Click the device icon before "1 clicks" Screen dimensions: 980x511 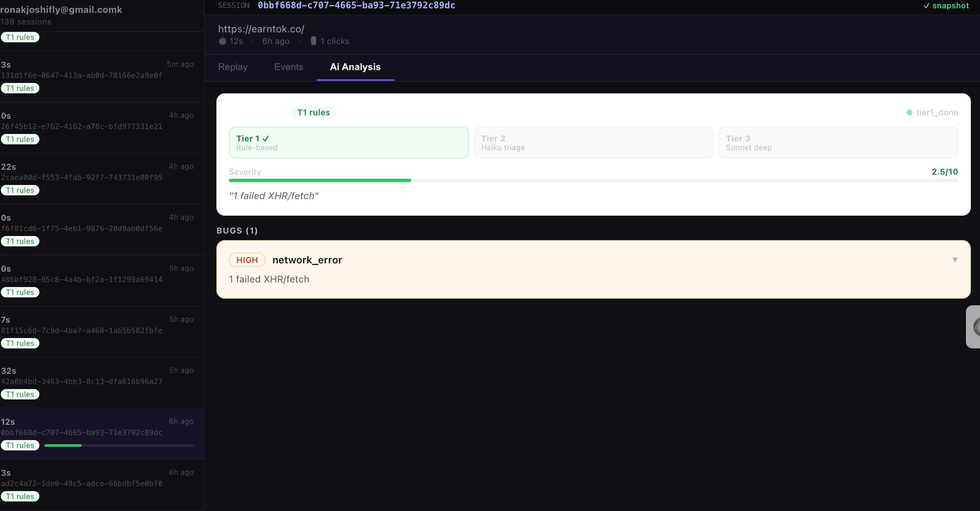coord(314,41)
